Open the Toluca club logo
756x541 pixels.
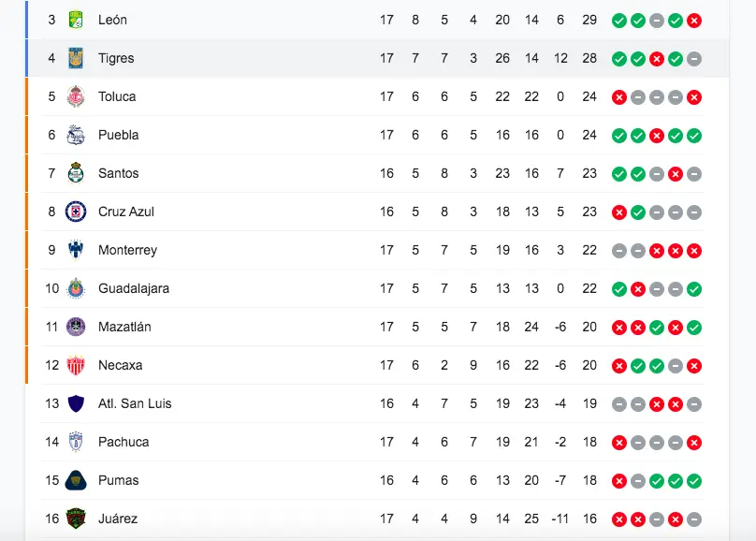coord(76,96)
